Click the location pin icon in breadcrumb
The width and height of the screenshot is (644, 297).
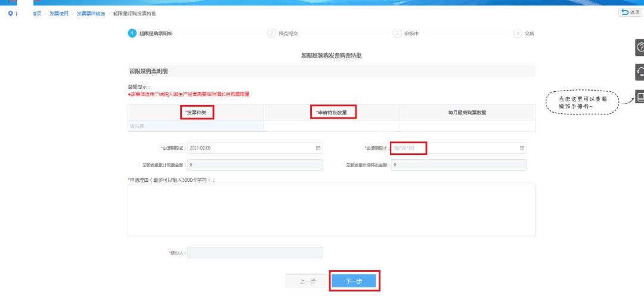(10, 13)
